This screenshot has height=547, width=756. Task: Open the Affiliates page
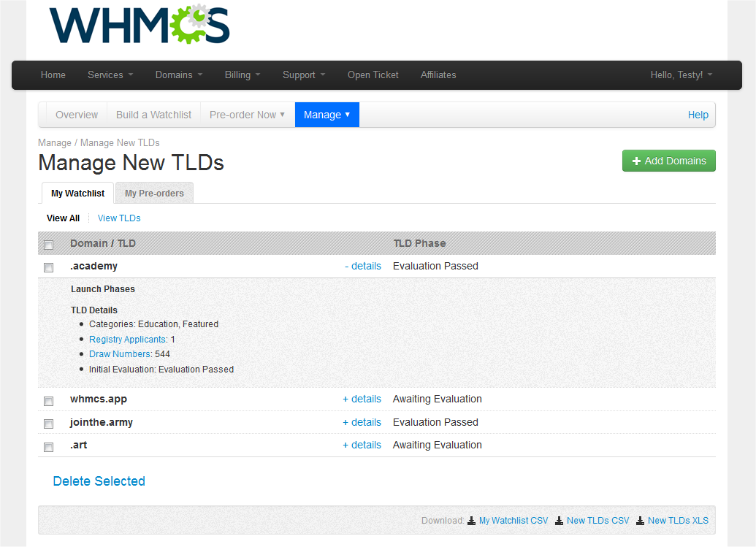438,74
